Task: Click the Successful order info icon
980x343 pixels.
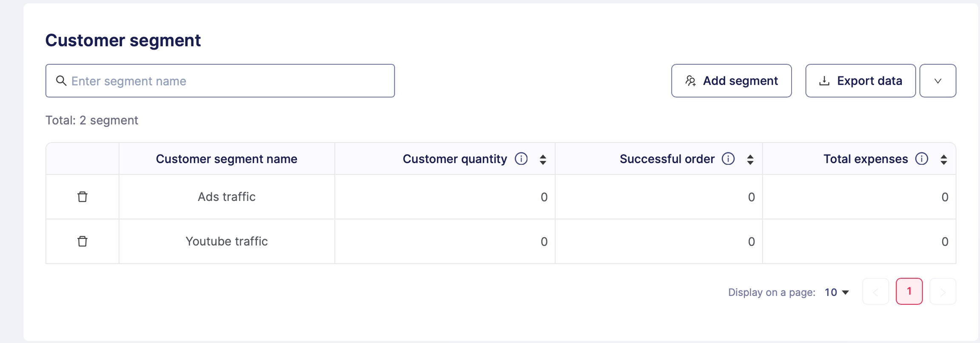Action: (x=728, y=159)
